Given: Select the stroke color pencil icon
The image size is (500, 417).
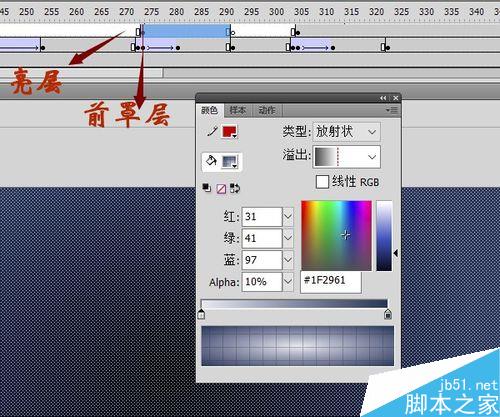Looking at the screenshot, I should [212, 131].
